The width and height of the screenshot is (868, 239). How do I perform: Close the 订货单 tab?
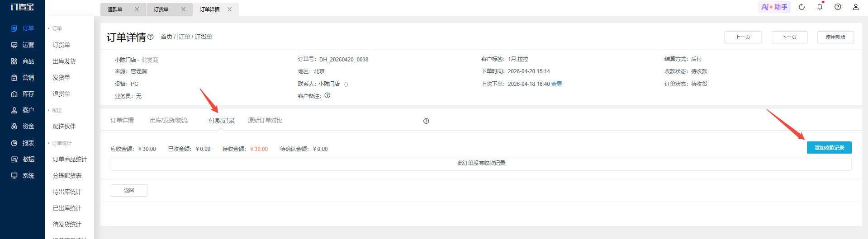click(x=183, y=9)
